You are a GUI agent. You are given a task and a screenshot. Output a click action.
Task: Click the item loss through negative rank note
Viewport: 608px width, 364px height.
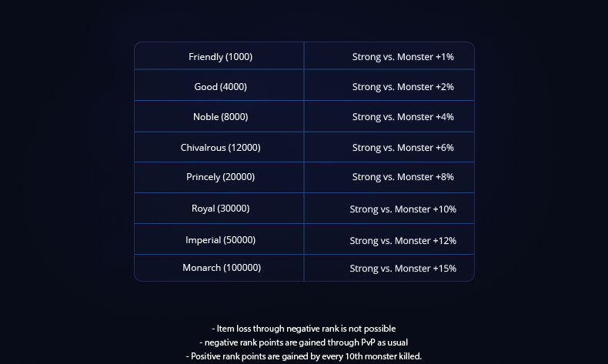coord(303,329)
